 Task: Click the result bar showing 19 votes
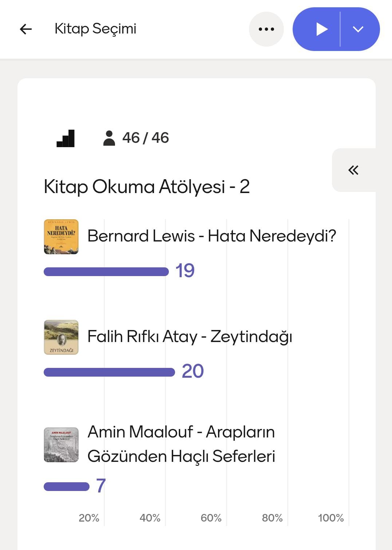pyautogui.click(x=106, y=272)
